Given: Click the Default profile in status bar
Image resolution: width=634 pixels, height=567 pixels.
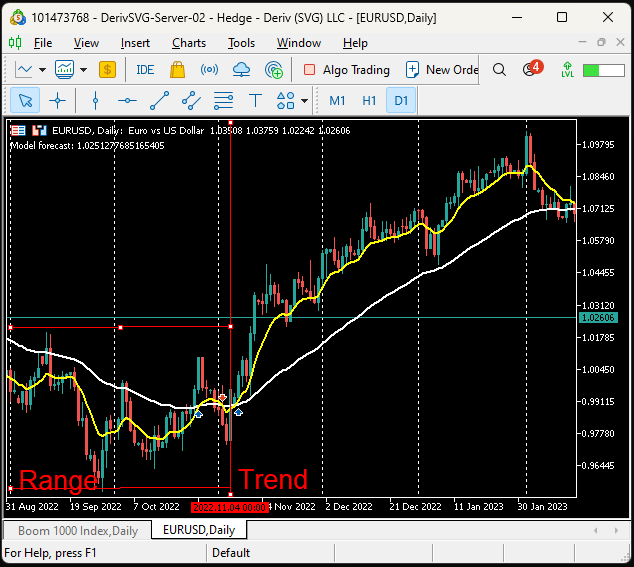Looking at the screenshot, I should tap(231, 553).
